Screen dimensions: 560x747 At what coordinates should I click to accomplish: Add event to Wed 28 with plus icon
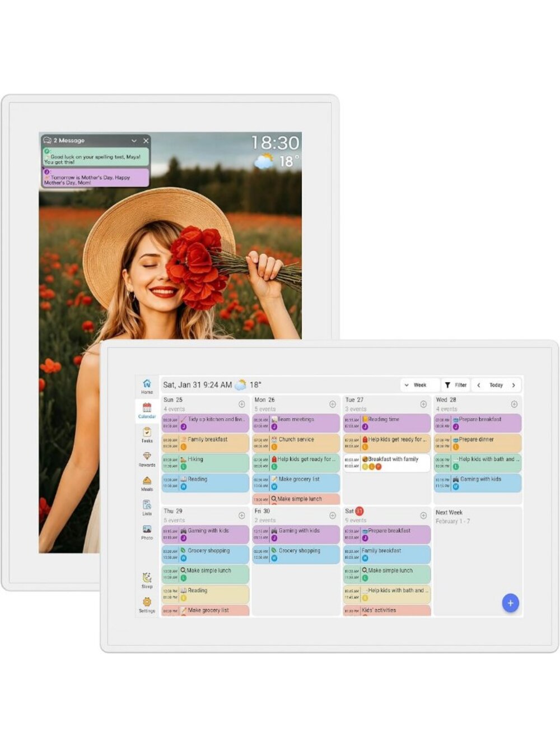[x=514, y=404]
